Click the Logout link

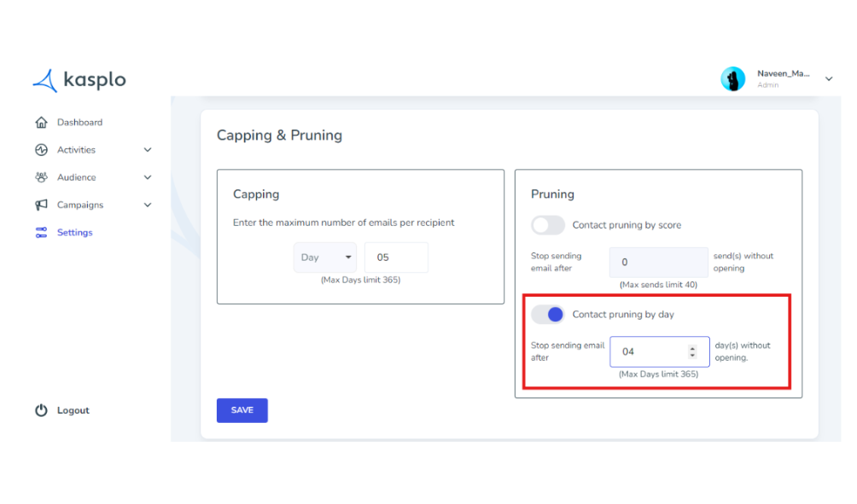tap(73, 410)
